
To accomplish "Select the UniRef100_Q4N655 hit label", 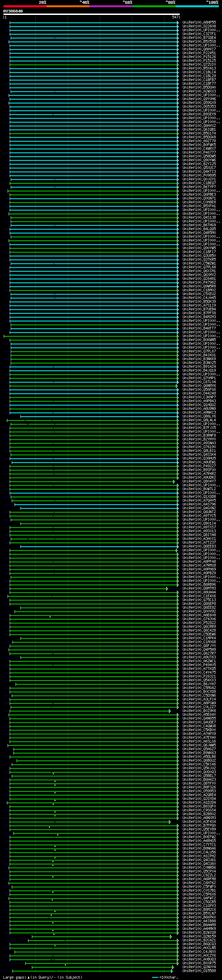I will [199, 718].
